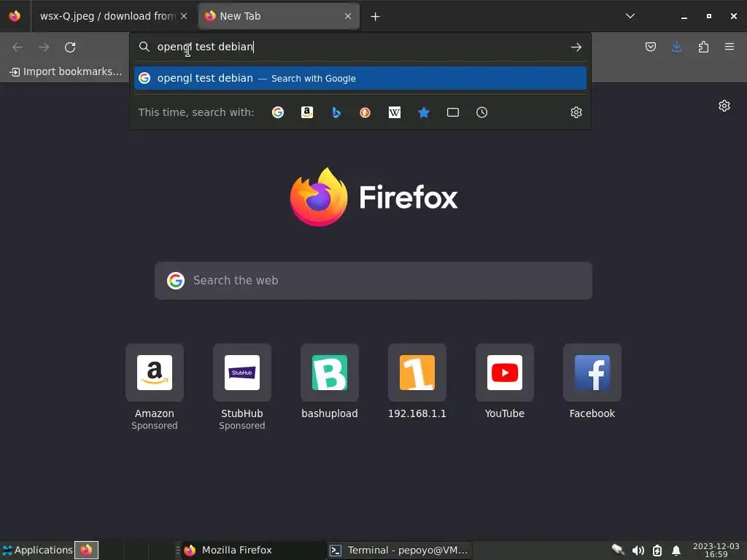747x560 pixels.
Task: Search bookmarks via the star icon
Action: pyautogui.click(x=424, y=112)
